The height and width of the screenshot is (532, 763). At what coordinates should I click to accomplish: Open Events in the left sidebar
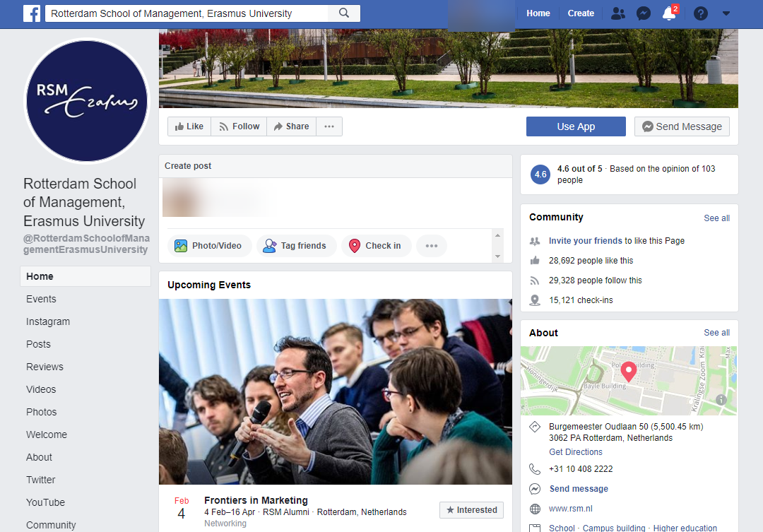(41, 299)
